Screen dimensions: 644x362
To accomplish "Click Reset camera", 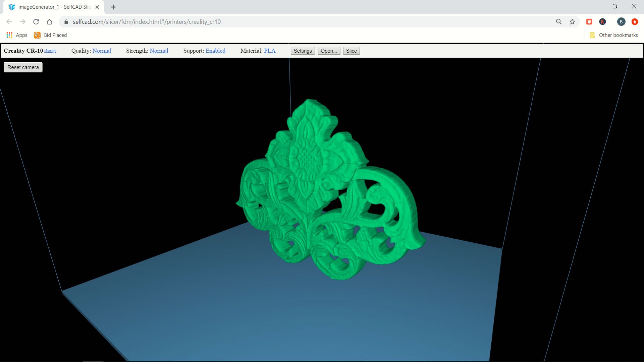I will tap(22, 67).
